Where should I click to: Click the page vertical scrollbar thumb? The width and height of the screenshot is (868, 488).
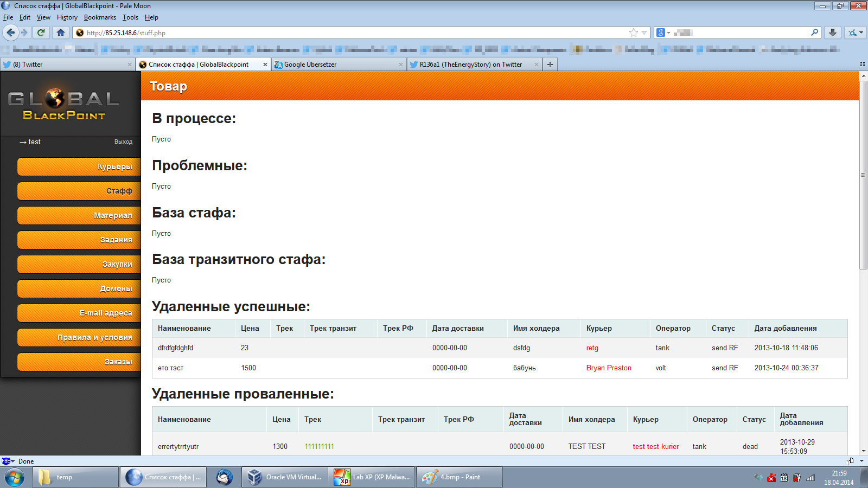click(x=863, y=175)
